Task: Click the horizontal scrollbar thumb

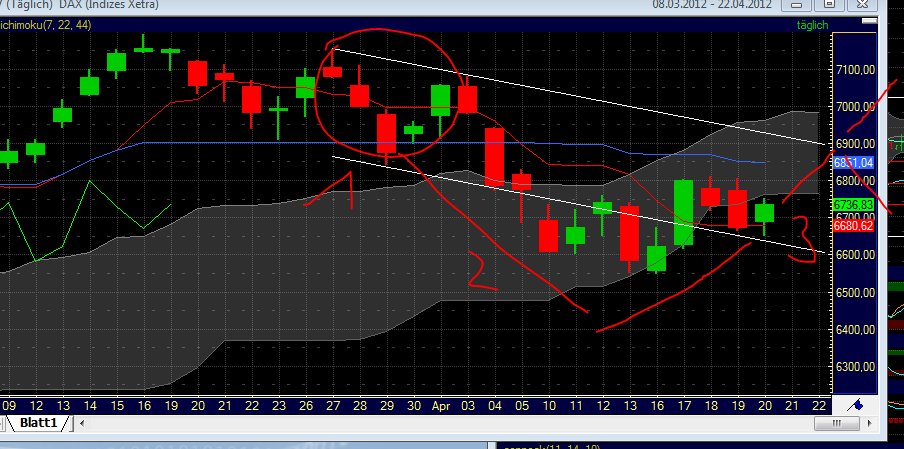Action: tap(837, 424)
